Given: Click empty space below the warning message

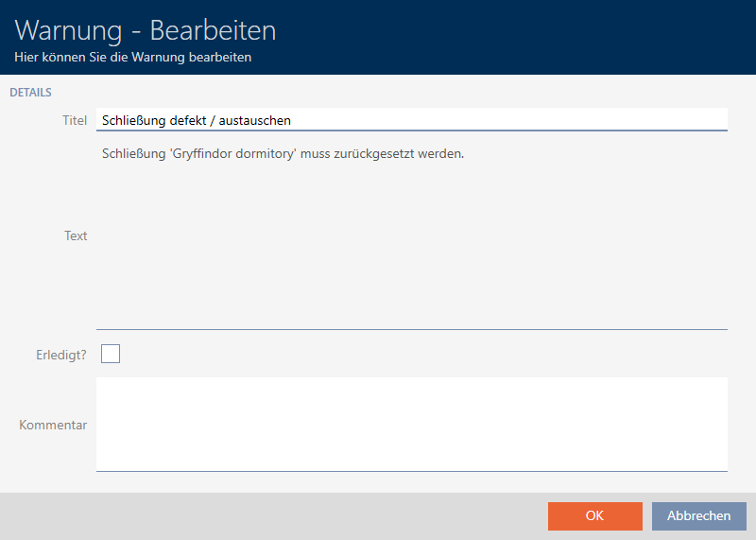Looking at the screenshot, I should tap(411, 255).
